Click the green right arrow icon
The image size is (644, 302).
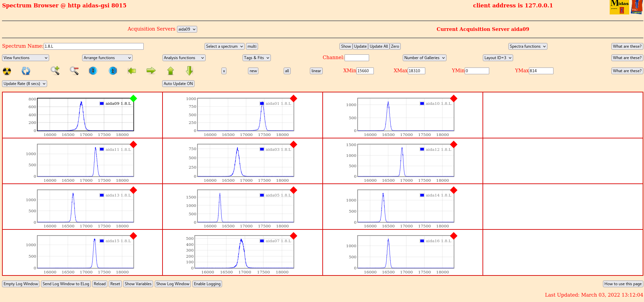tap(151, 71)
